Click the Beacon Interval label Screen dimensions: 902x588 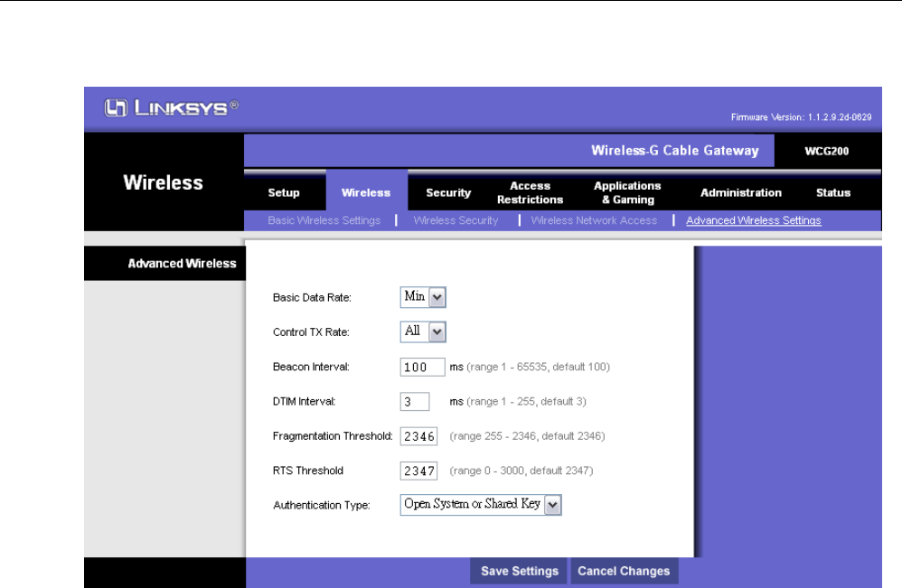click(x=311, y=367)
